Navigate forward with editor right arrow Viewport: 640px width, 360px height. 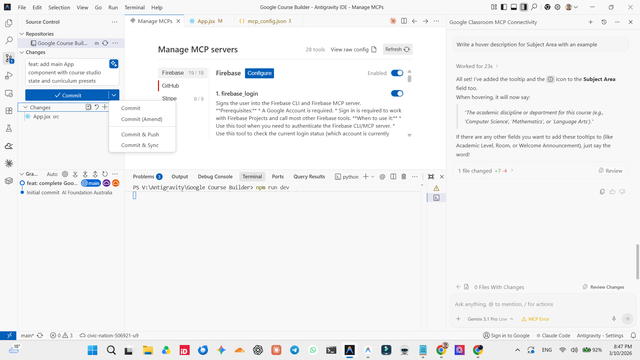(425, 21)
